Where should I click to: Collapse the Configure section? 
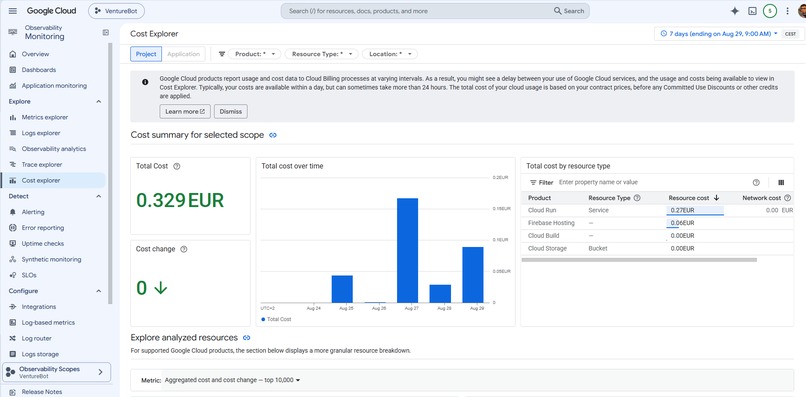[99, 291]
